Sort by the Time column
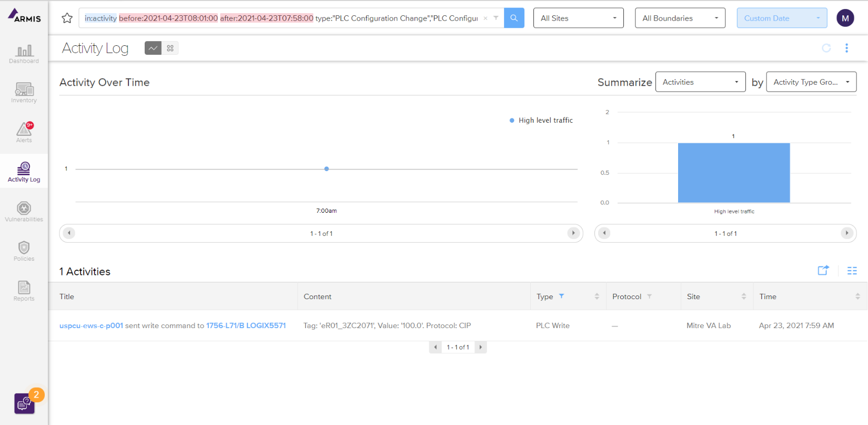 click(857, 296)
